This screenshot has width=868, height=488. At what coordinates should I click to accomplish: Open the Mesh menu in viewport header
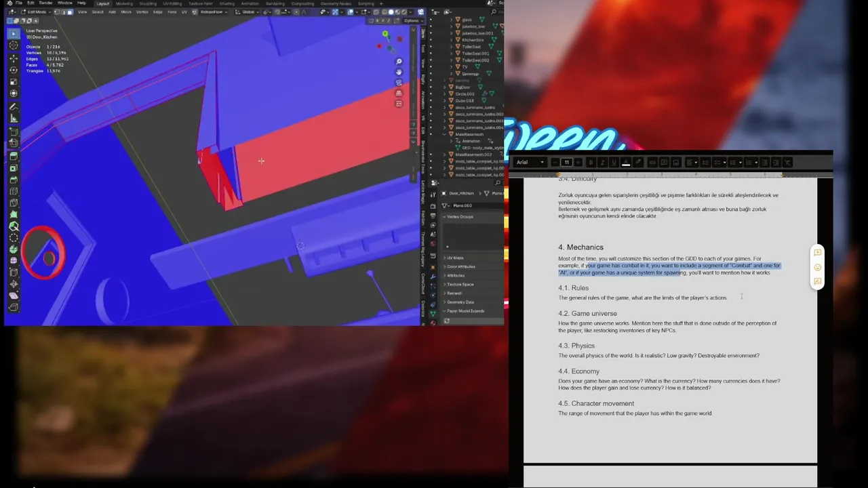click(x=126, y=12)
